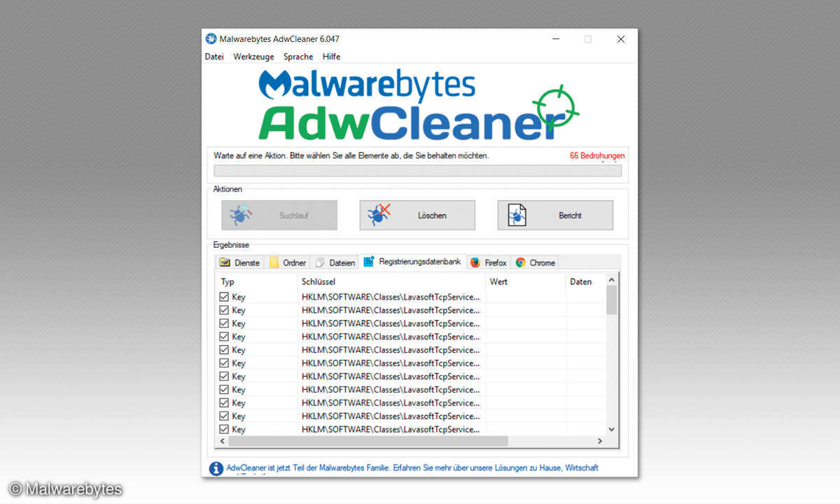Switch to the Chrome tab
Screen dimensions: 840x504
click(x=535, y=263)
